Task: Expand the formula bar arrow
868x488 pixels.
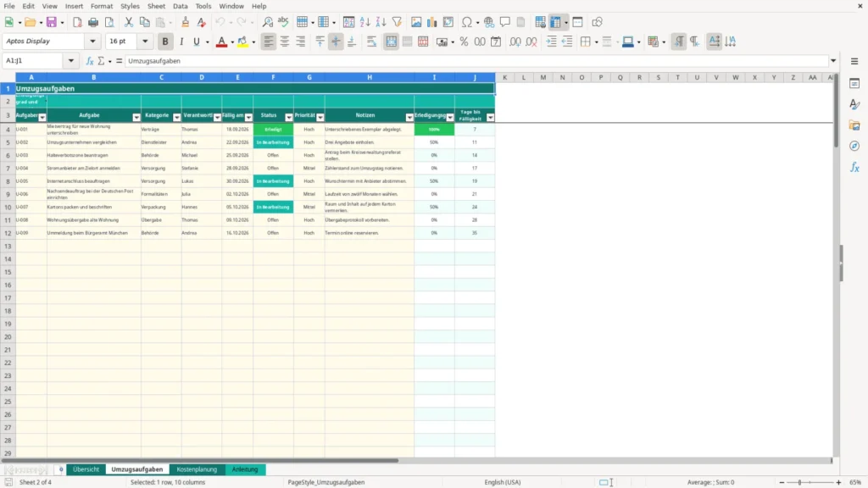Action: [x=833, y=61]
